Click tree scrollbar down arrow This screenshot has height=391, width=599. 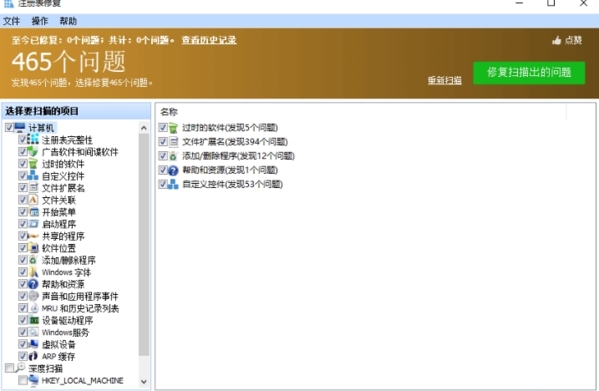pos(144,381)
